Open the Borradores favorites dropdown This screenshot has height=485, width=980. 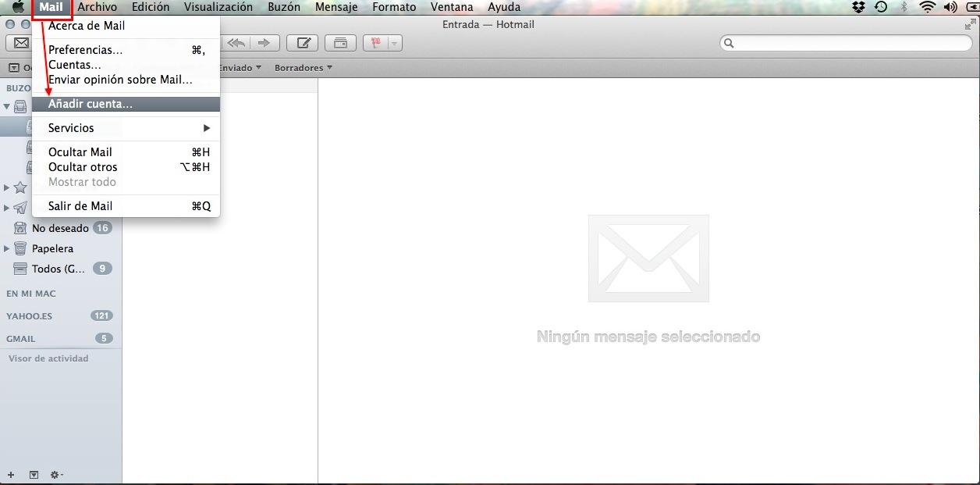point(303,68)
